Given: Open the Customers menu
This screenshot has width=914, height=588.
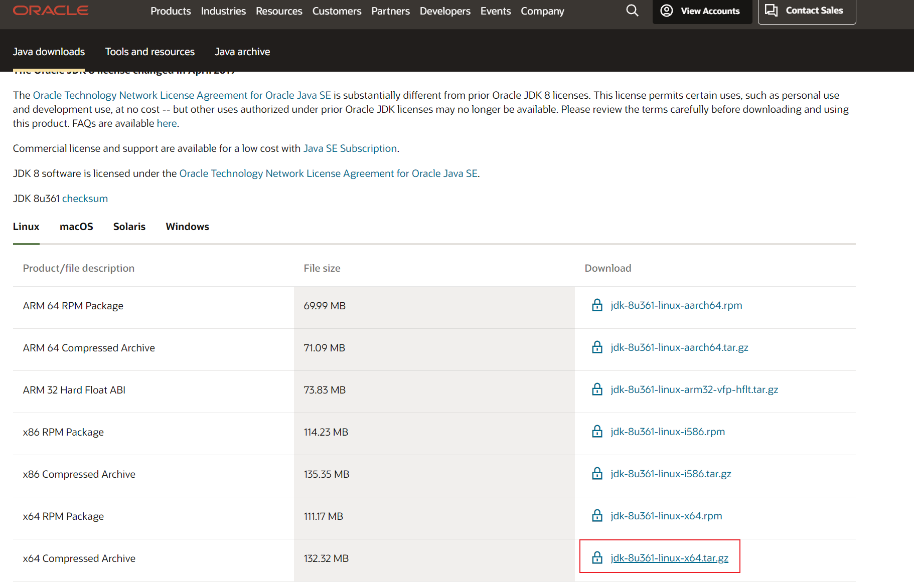Looking at the screenshot, I should pyautogui.click(x=337, y=11).
